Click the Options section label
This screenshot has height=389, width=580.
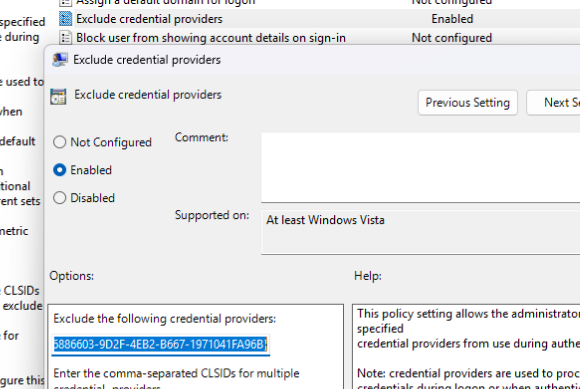tap(72, 276)
